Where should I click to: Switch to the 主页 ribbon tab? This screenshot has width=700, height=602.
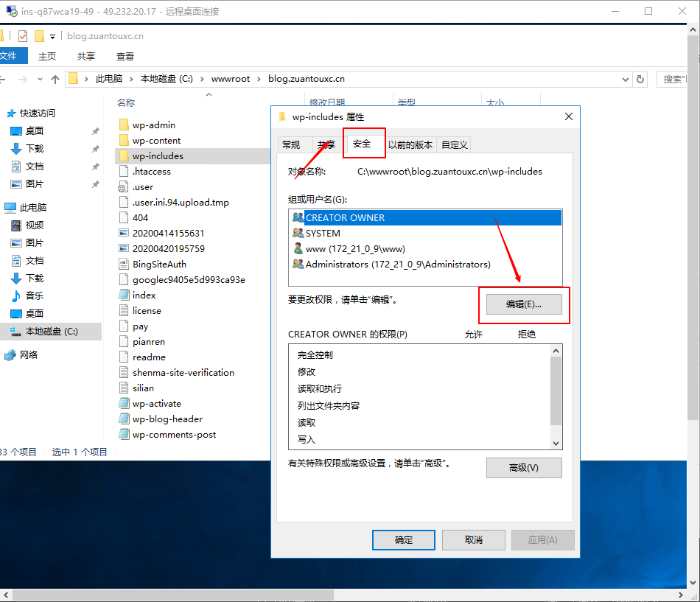pyautogui.click(x=47, y=56)
